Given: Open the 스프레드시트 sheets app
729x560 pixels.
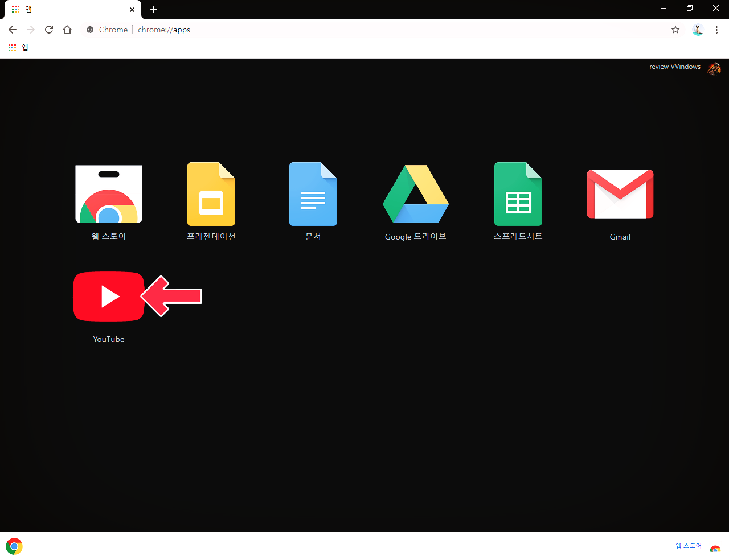Looking at the screenshot, I should 518,194.
